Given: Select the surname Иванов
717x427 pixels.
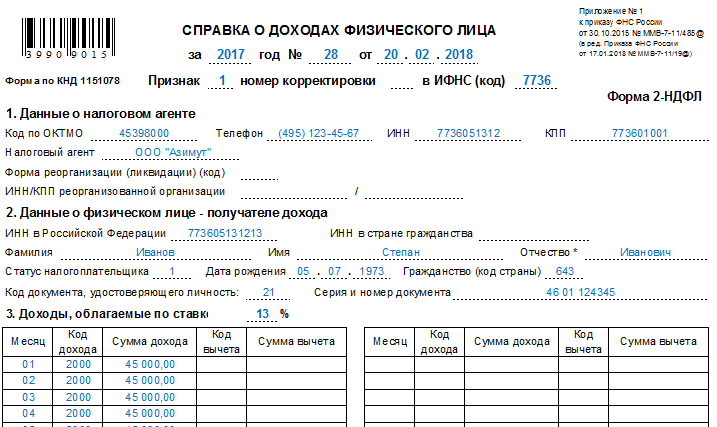Looking at the screenshot, I should point(155,252).
